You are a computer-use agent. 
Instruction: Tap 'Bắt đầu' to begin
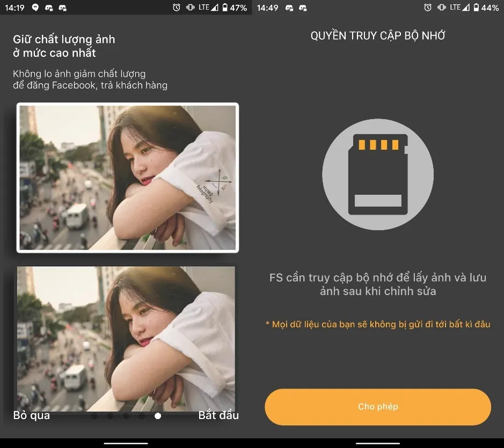point(218,415)
